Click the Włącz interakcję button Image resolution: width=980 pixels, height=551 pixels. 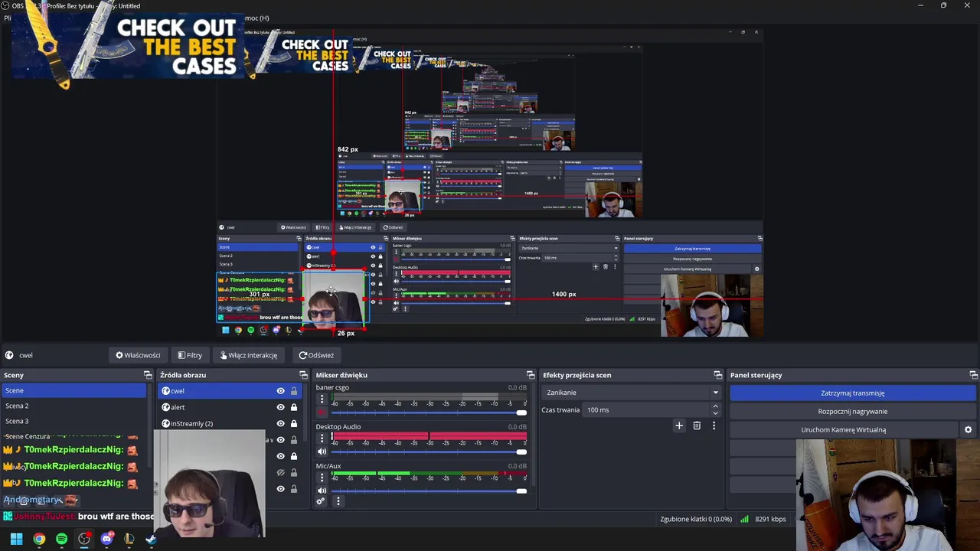[x=249, y=355]
